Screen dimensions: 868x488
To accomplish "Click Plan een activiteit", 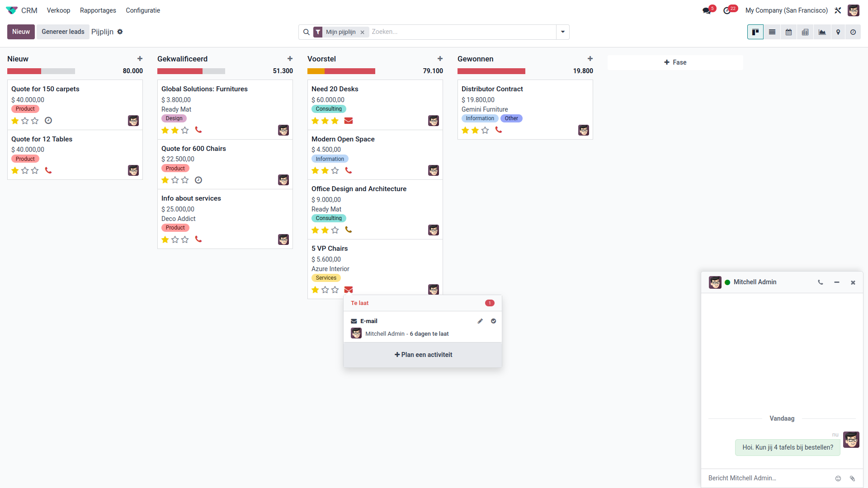I will click(423, 355).
